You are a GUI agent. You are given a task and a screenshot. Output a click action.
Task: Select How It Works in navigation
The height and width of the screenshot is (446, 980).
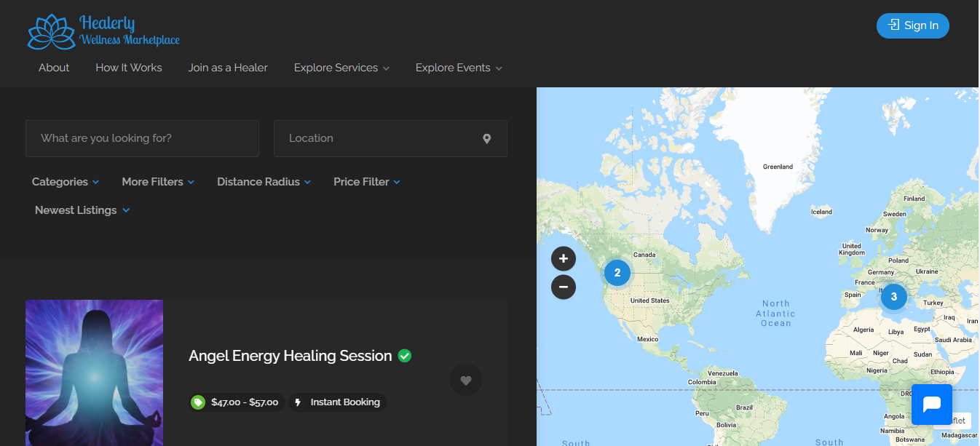click(x=129, y=68)
